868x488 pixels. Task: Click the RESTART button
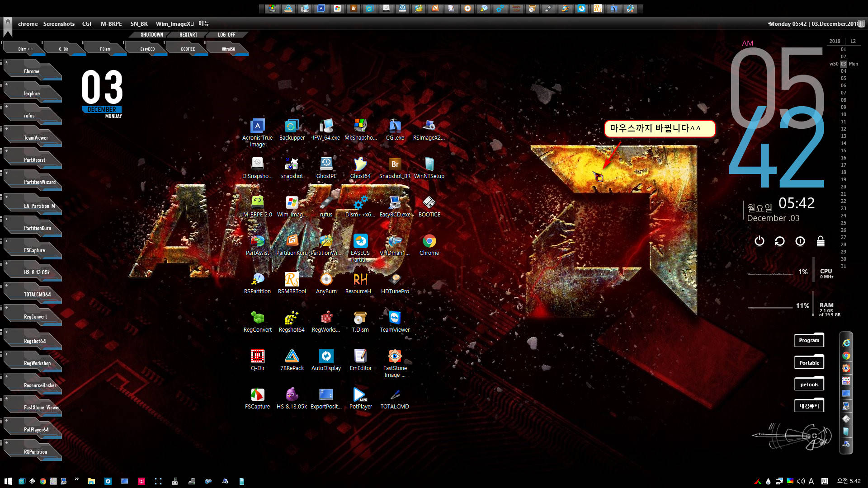click(188, 35)
